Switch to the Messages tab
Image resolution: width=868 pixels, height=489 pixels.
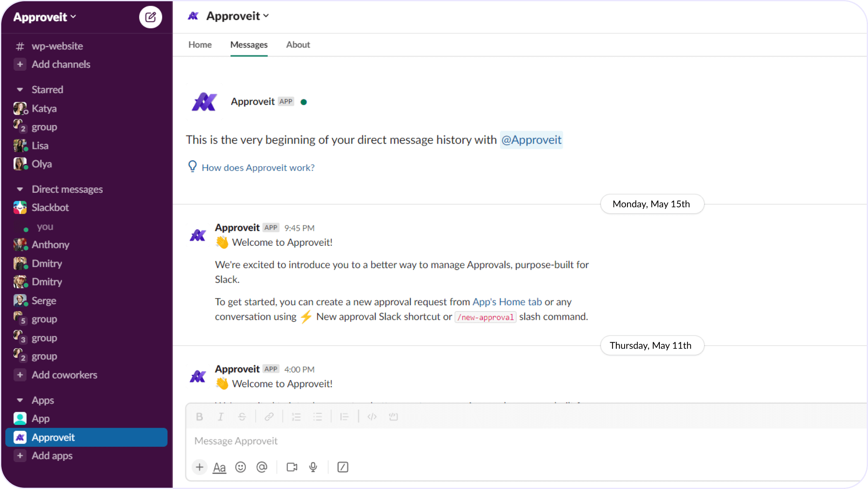[249, 45]
